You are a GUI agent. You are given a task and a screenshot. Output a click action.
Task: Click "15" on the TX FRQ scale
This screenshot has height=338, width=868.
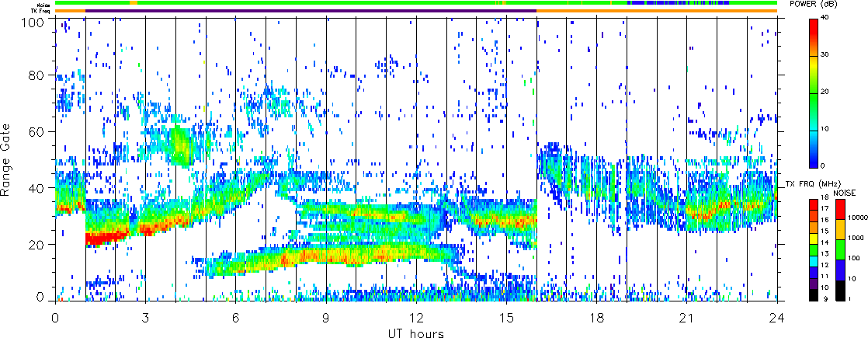tap(825, 231)
